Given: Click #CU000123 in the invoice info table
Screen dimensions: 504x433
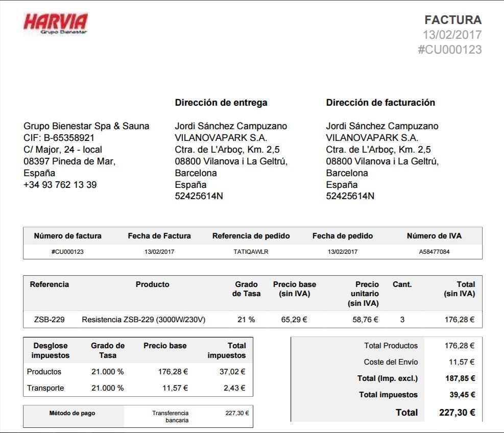Looking at the screenshot, I should pos(67,252).
